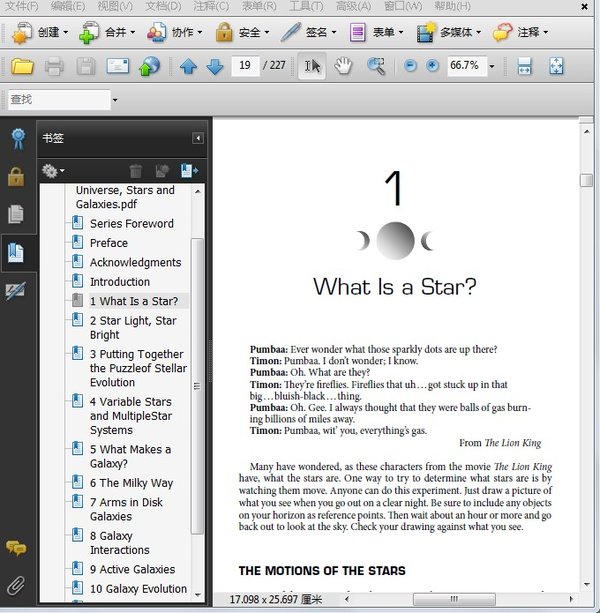Screen dimensions: 600x613
Task: Toggle the Pages thumbnail panel button
Action: coord(16,214)
